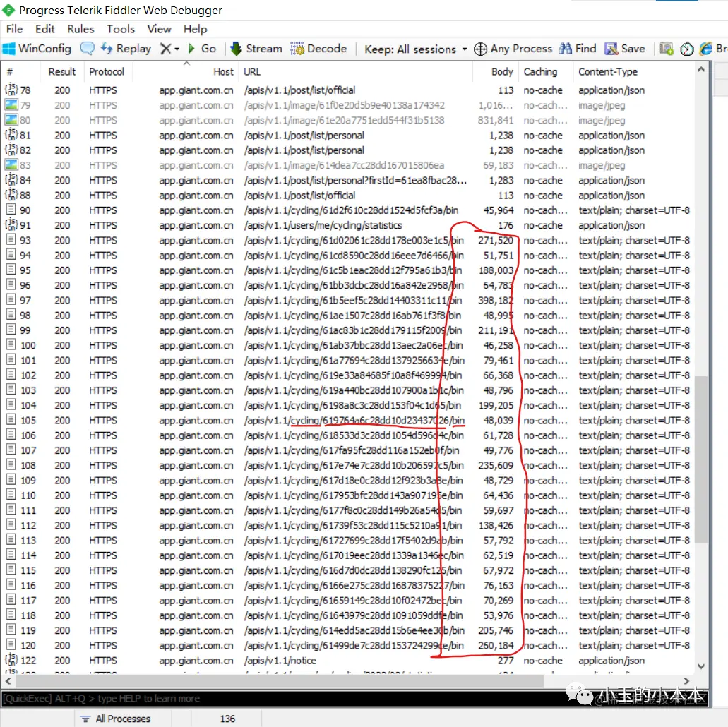Toggle Stream mode
The width and height of the screenshot is (728, 727).
point(256,49)
